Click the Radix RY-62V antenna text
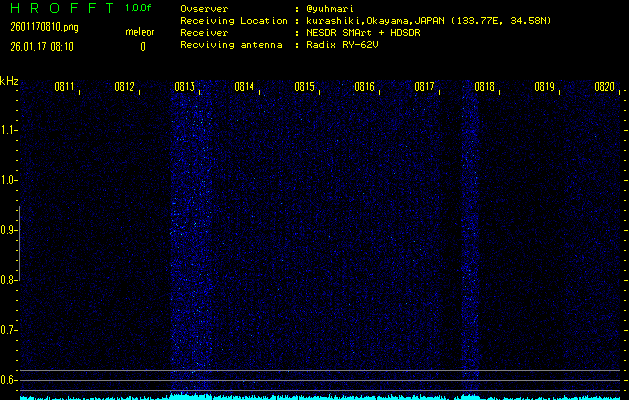 click(x=343, y=45)
